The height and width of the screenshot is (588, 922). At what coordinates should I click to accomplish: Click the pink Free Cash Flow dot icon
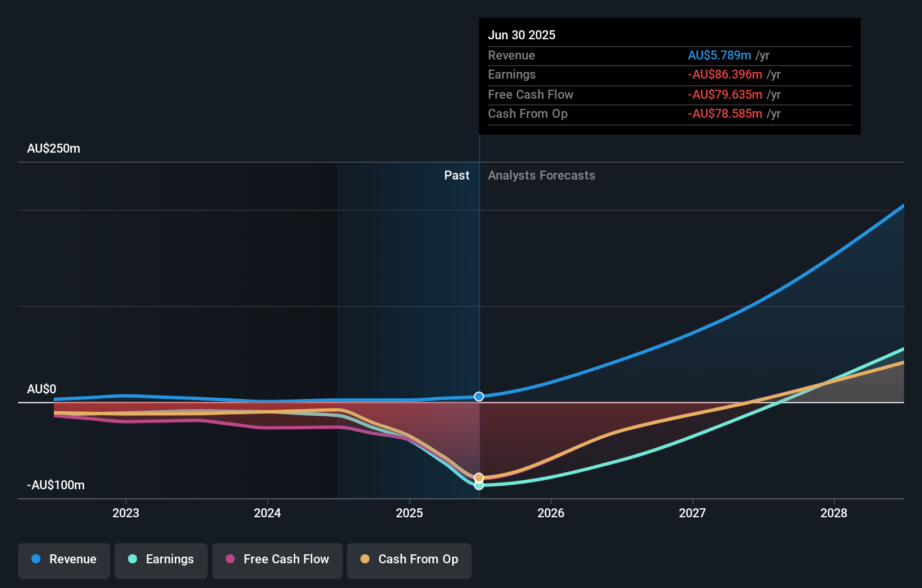click(229, 559)
